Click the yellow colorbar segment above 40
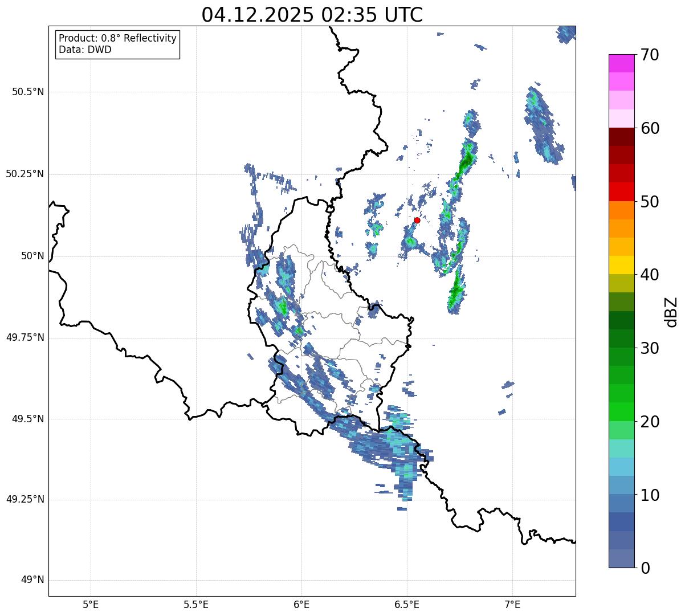 pos(621,266)
